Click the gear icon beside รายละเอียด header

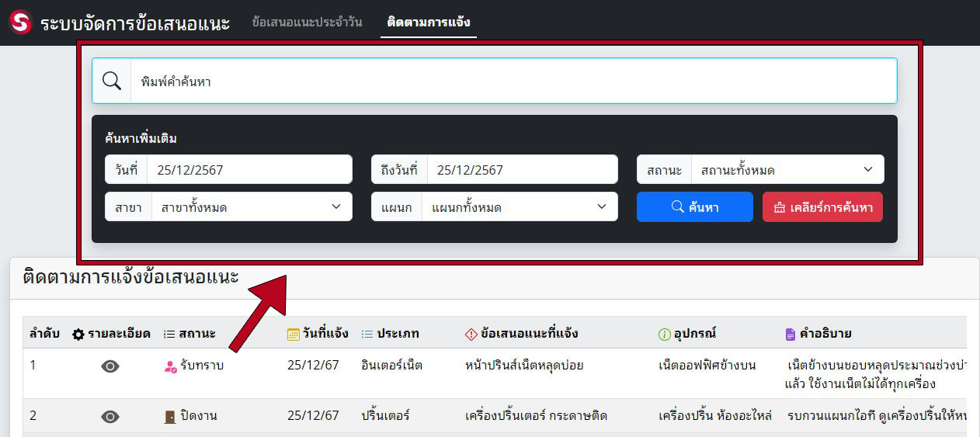click(x=78, y=334)
